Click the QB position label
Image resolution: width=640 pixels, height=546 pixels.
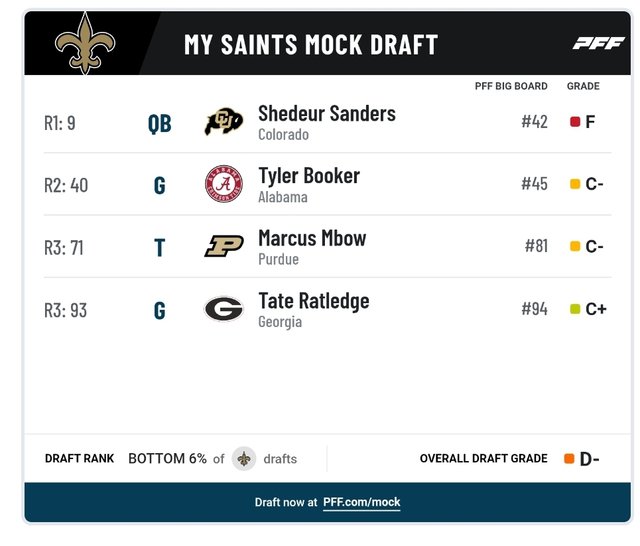(160, 123)
